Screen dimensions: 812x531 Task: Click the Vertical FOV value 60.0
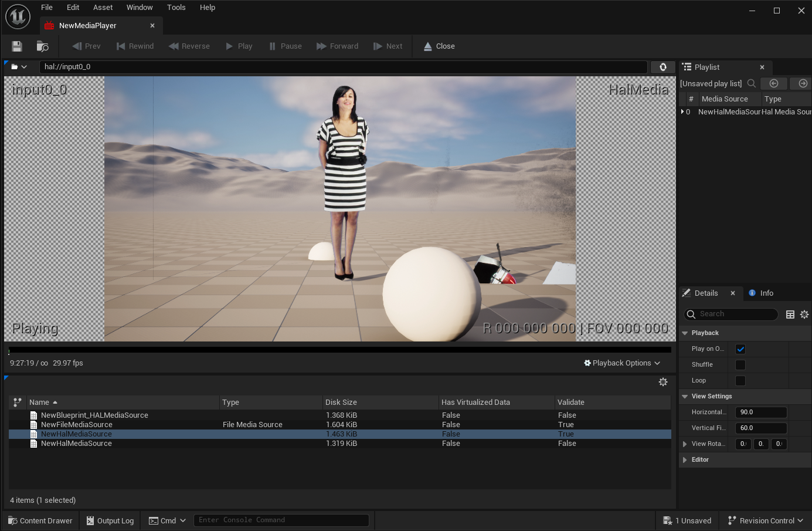[761, 428]
